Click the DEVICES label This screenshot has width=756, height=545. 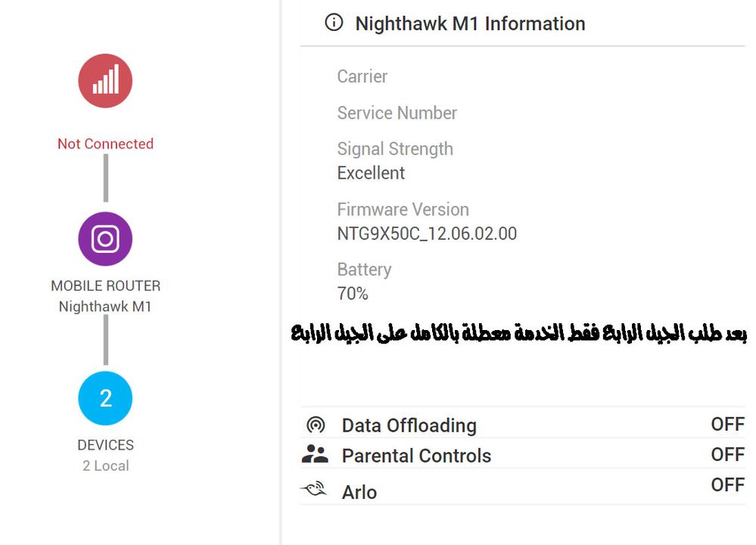tap(105, 445)
